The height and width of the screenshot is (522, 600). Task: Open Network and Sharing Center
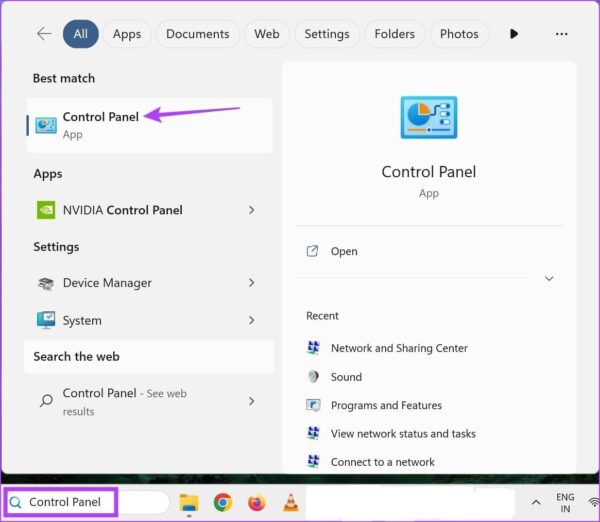tap(399, 348)
